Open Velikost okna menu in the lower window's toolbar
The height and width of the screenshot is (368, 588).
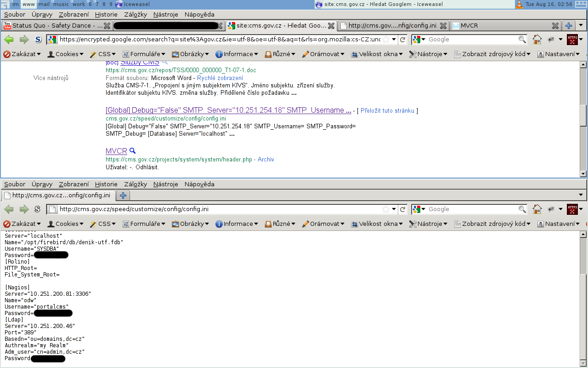click(x=377, y=224)
